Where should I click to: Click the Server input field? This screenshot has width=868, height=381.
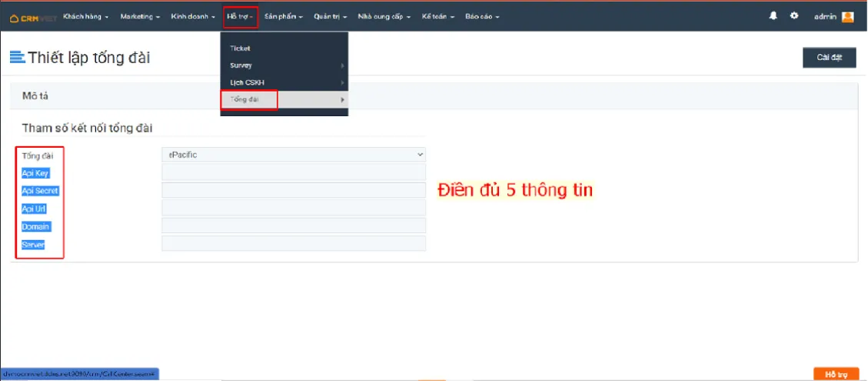294,243
